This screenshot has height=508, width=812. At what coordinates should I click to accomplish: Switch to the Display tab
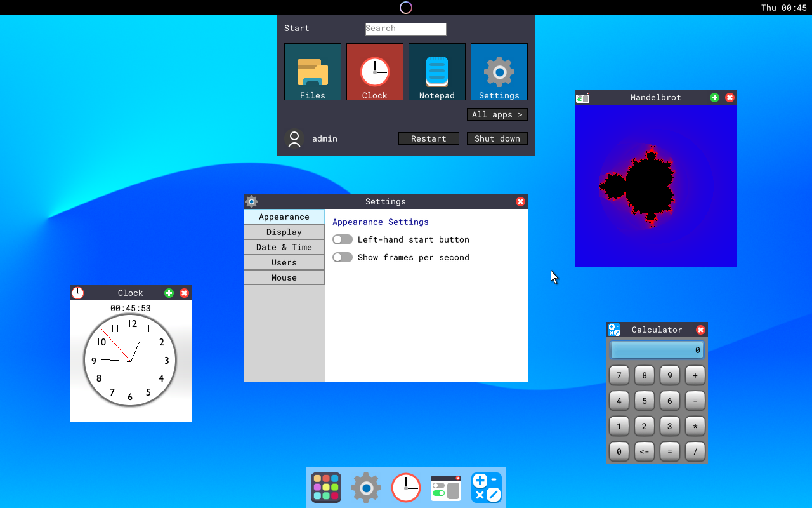[284, 232]
